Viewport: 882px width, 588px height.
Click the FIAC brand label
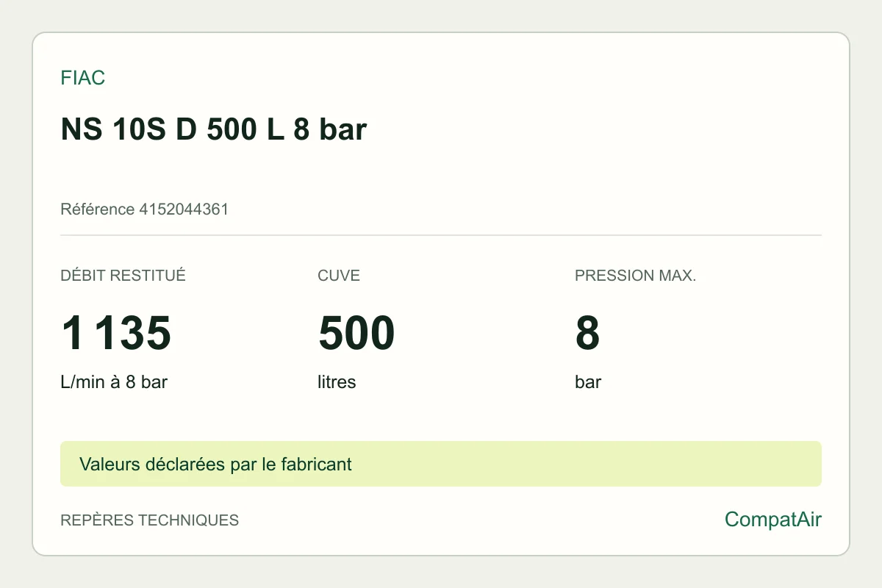click(x=83, y=78)
